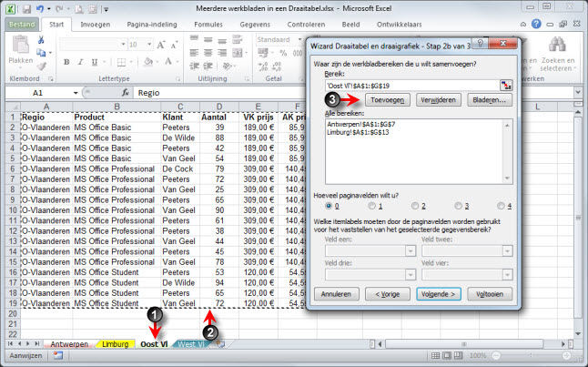The image size is (588, 367).
Task: Toggle Italic formatting
Action: point(80,62)
